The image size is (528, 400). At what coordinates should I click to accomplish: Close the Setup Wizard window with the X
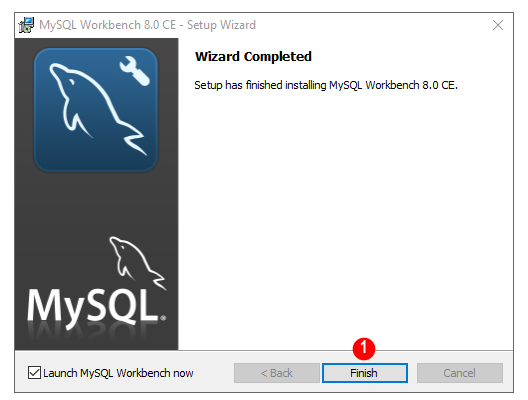point(498,25)
